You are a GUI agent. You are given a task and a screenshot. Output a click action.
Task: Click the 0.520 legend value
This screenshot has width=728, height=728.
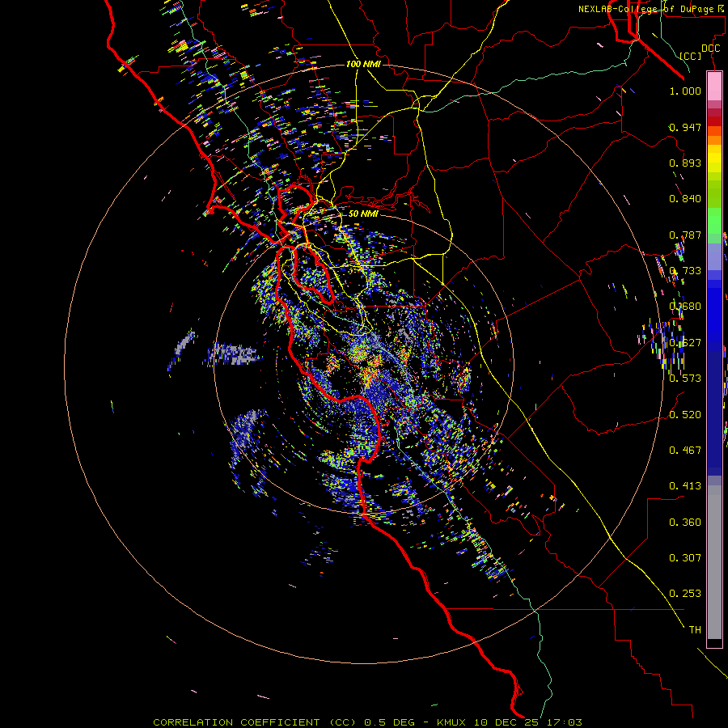point(685,414)
